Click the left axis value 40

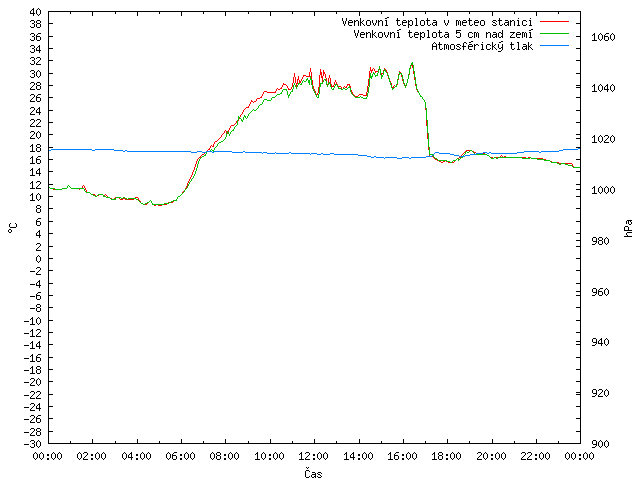click(36, 12)
